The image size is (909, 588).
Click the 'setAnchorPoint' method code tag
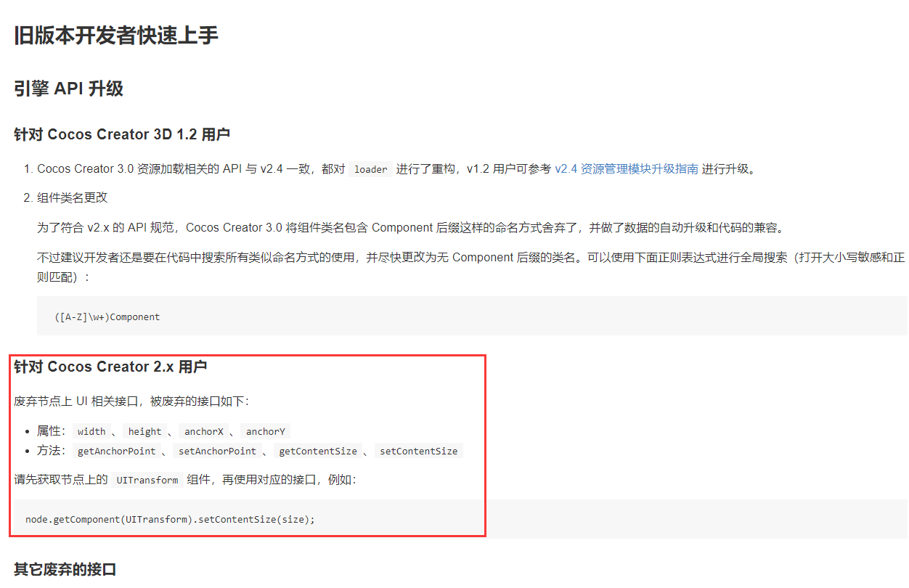[218, 451]
